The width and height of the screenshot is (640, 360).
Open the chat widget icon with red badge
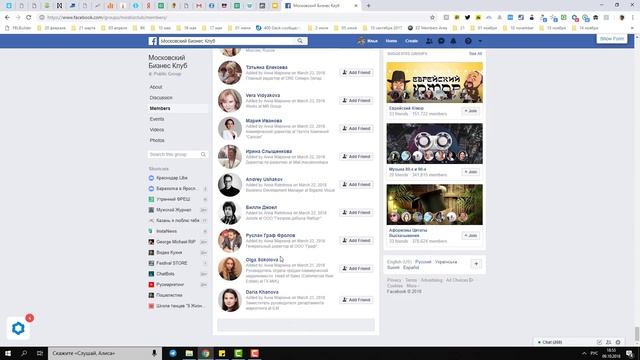(18, 328)
